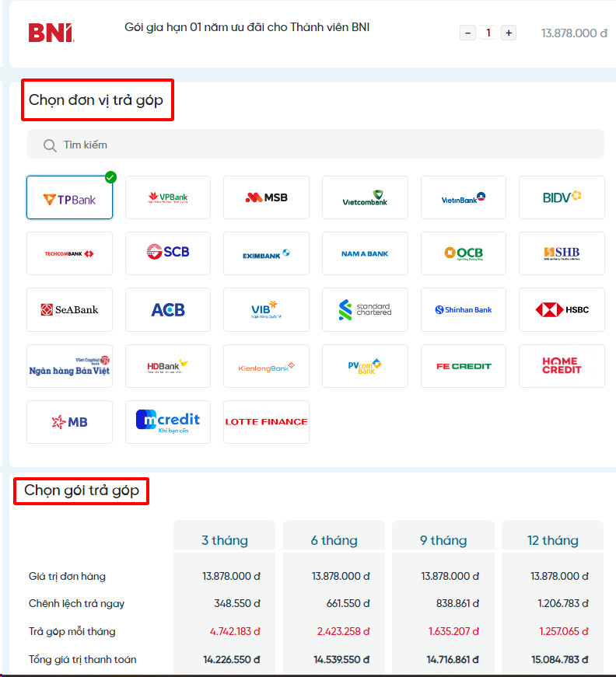Click monthly payment 2.423.258 đ

(x=344, y=631)
